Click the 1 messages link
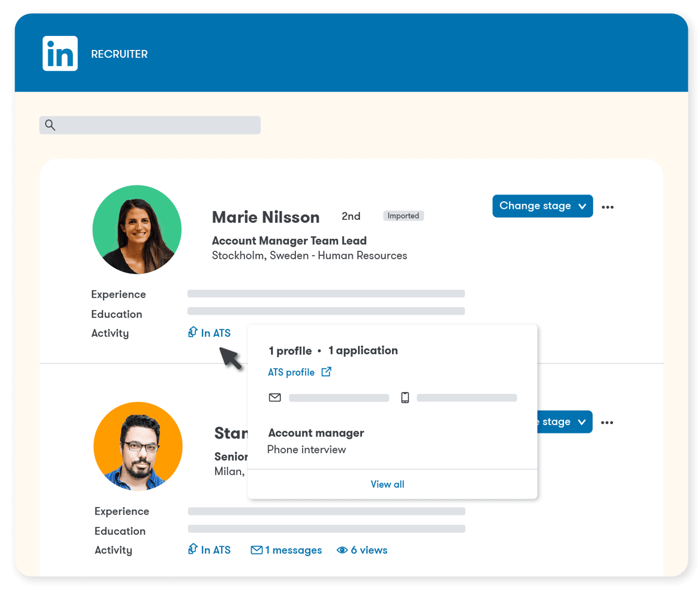700x592 pixels. click(x=293, y=550)
